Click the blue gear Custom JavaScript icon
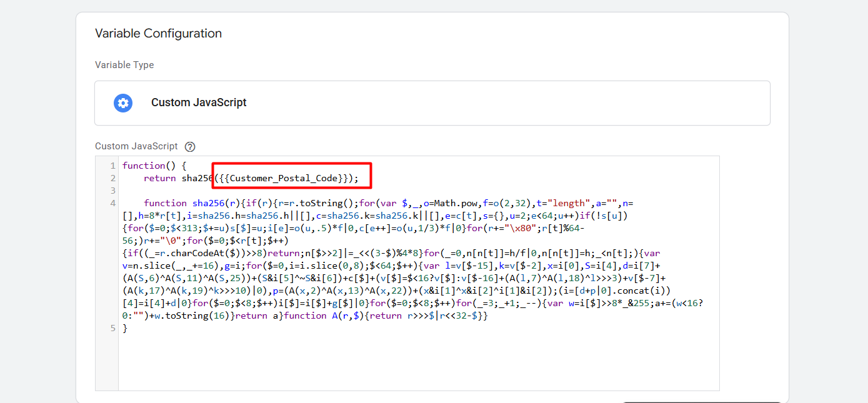 click(x=123, y=103)
